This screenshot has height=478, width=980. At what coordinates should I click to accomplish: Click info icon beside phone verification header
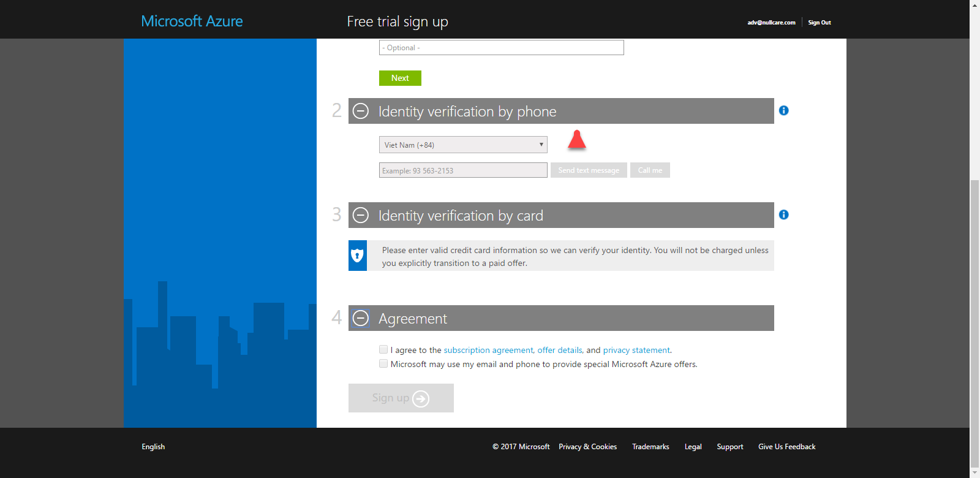[783, 110]
